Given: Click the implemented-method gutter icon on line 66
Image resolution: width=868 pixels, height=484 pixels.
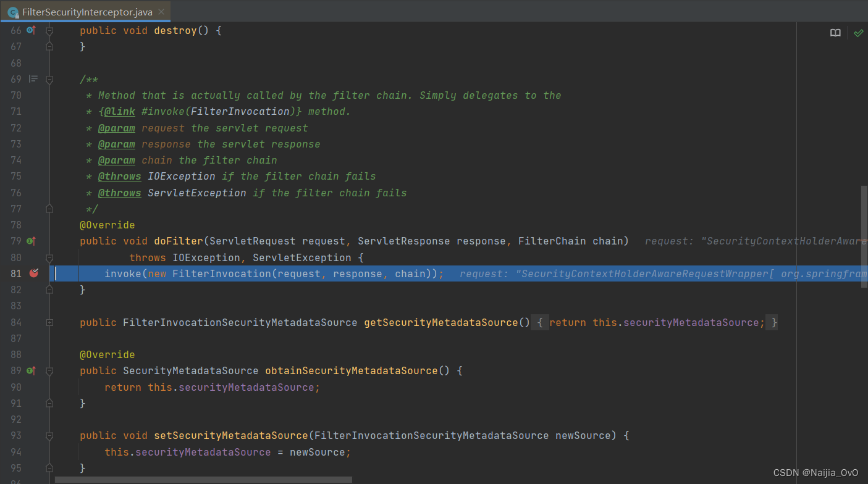Looking at the screenshot, I should pyautogui.click(x=32, y=30).
